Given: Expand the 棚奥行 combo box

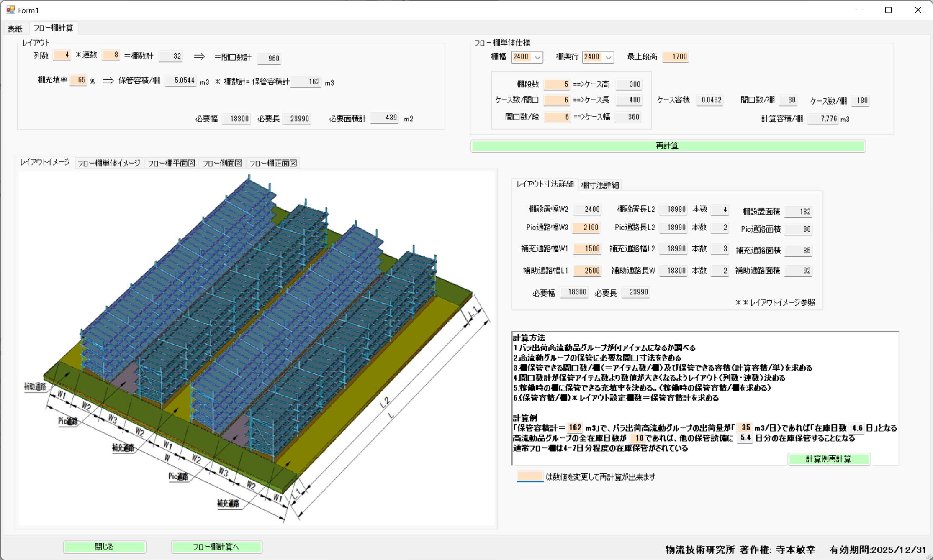Looking at the screenshot, I should coord(609,57).
